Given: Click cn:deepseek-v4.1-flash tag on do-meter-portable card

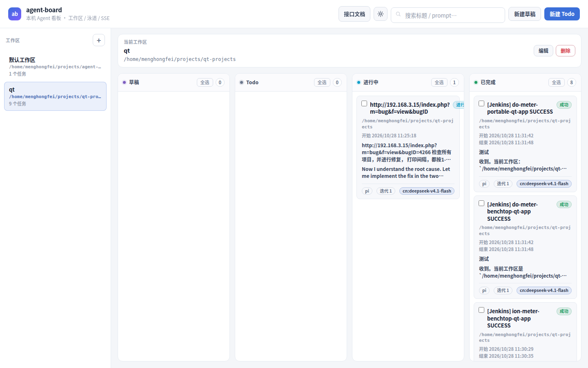Looking at the screenshot, I should pyautogui.click(x=544, y=184).
